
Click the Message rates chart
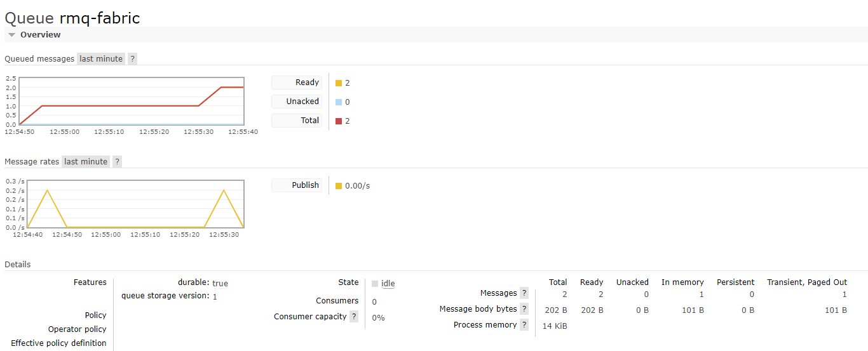(135, 204)
